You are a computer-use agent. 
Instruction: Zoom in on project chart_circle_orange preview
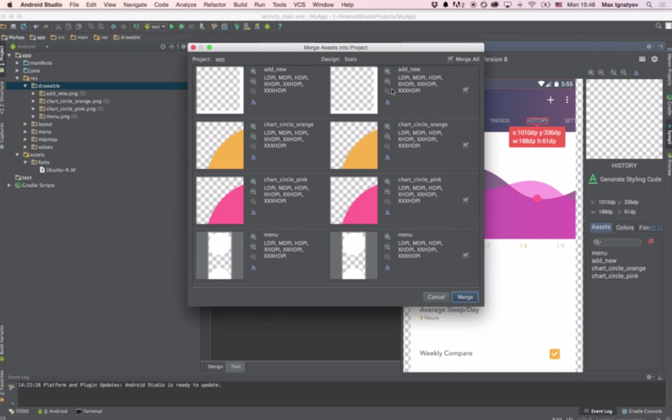(x=253, y=126)
